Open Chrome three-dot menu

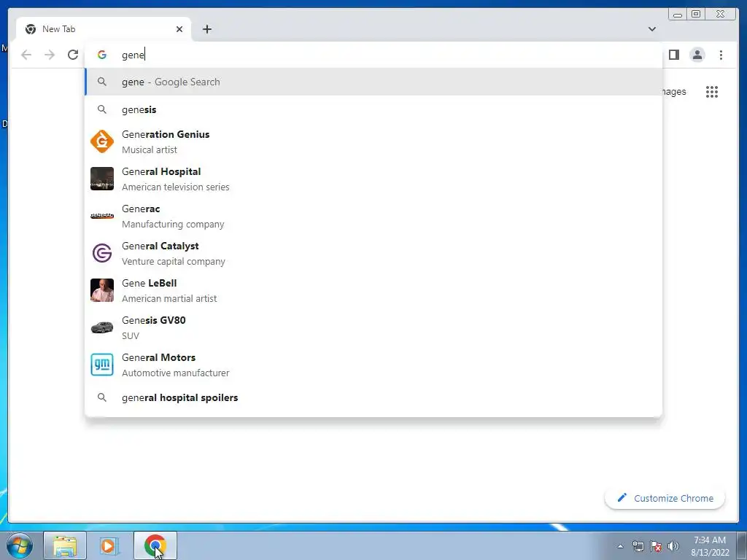[721, 55]
